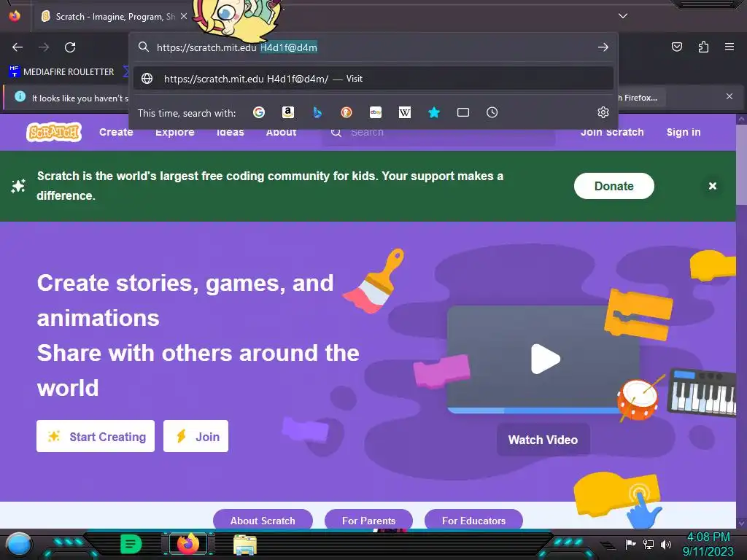This screenshot has width=747, height=560.
Task: Click the network tray icon
Action: pyautogui.click(x=649, y=544)
